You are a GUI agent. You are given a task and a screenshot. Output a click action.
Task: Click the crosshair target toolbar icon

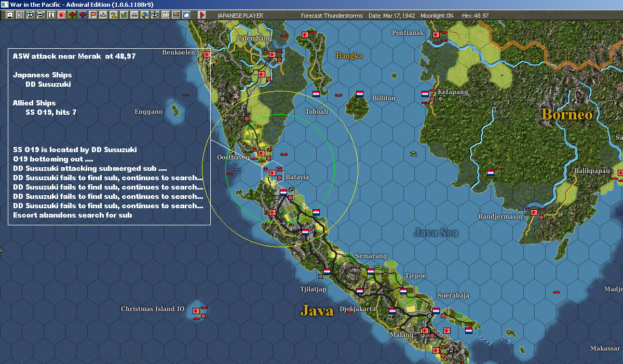tap(154, 15)
